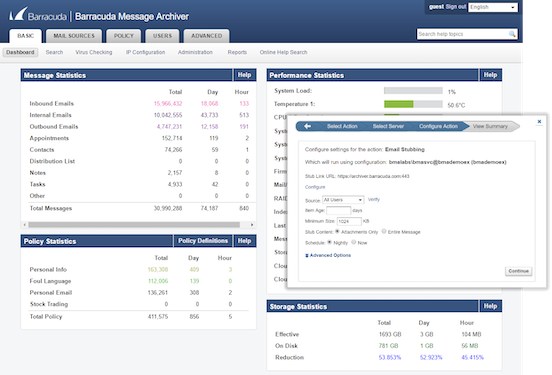552x375 pixels.
Task: Select Attachments Only stub content
Action: pos(337,231)
